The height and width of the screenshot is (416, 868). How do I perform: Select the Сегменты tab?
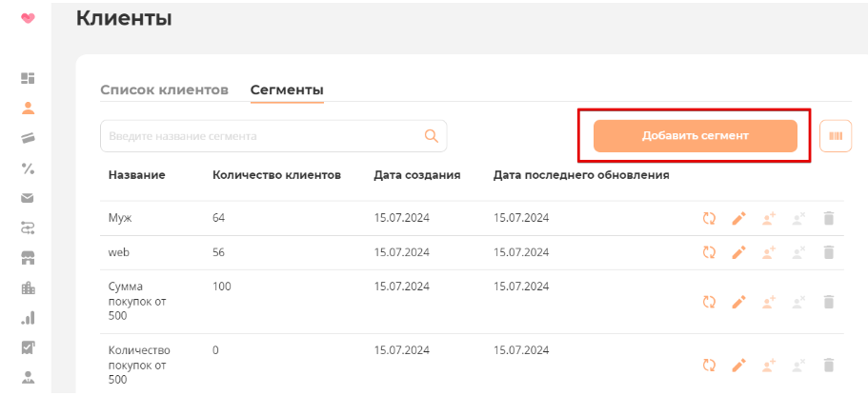click(287, 90)
